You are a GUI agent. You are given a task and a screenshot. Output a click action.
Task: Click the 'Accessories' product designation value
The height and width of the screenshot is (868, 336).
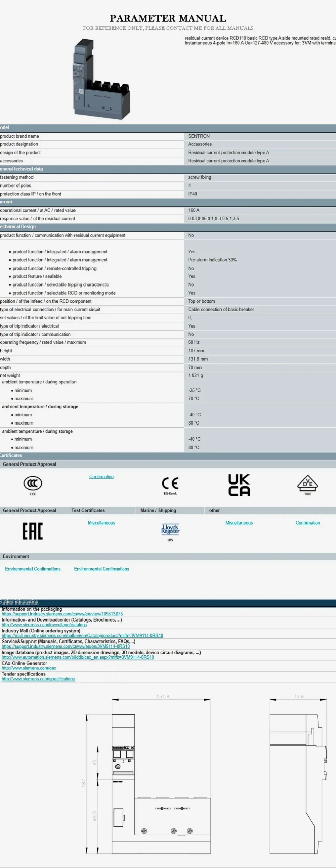click(200, 144)
